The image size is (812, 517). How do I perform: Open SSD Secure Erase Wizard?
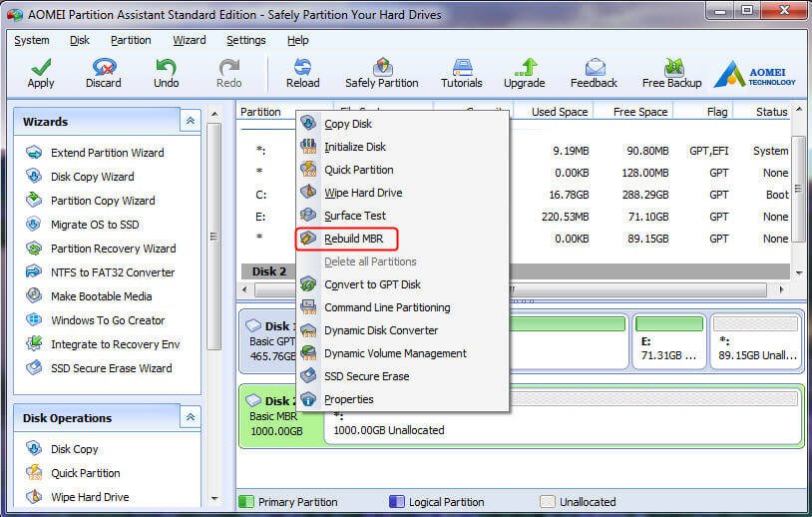pyautogui.click(x=112, y=368)
